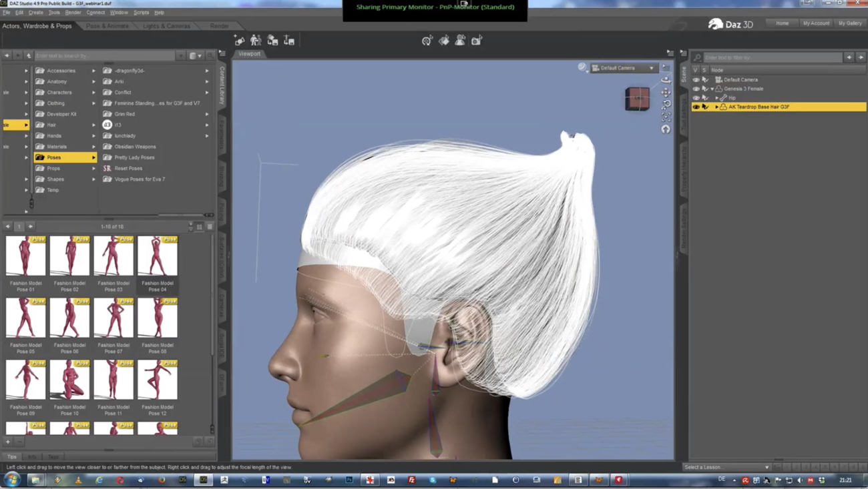Click the Daz 3D logo in top-right corner
868x489 pixels.
click(730, 23)
